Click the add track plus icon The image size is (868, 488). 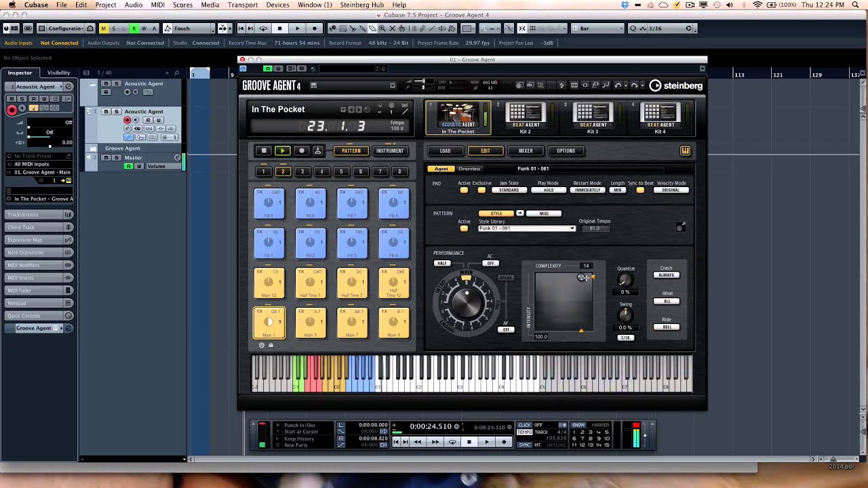tap(167, 73)
